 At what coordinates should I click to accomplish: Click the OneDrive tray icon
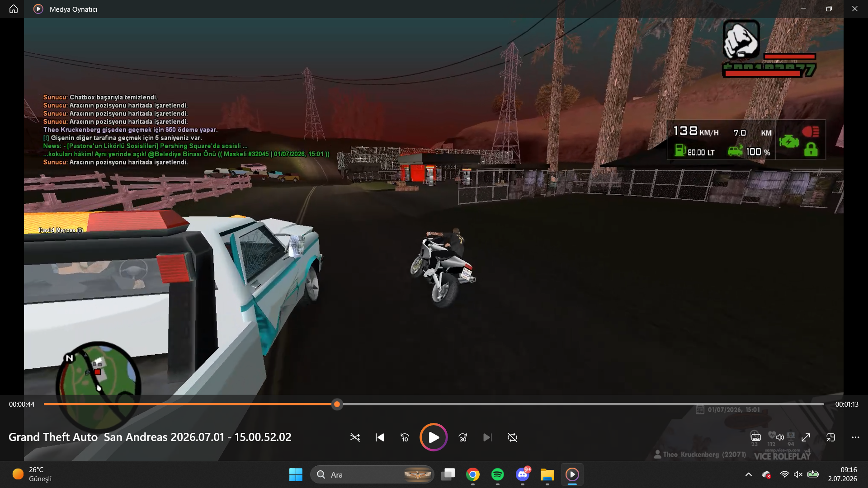pos(766,474)
